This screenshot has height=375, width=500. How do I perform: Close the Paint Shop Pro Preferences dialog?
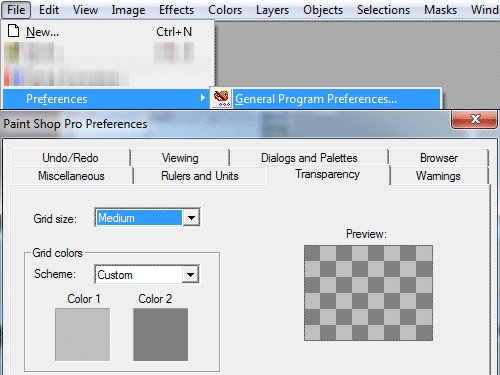[x=474, y=119]
